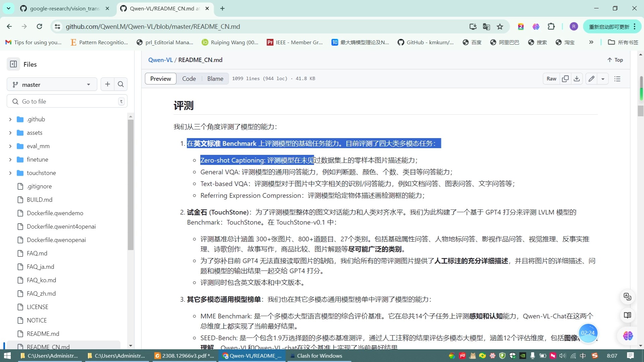Click blue 02:24 timer bubble

(588, 333)
